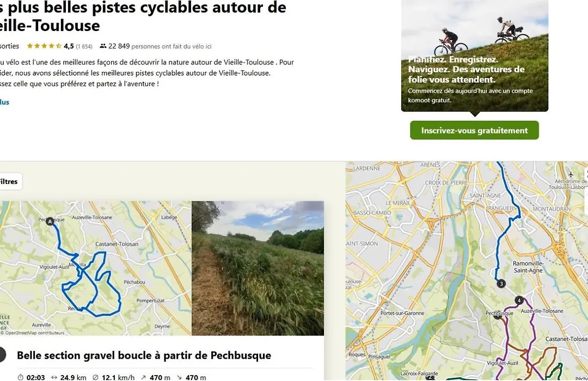The height and width of the screenshot is (381, 588).
Task: Open the Belle section gravel boucle title link
Action: coord(144,355)
